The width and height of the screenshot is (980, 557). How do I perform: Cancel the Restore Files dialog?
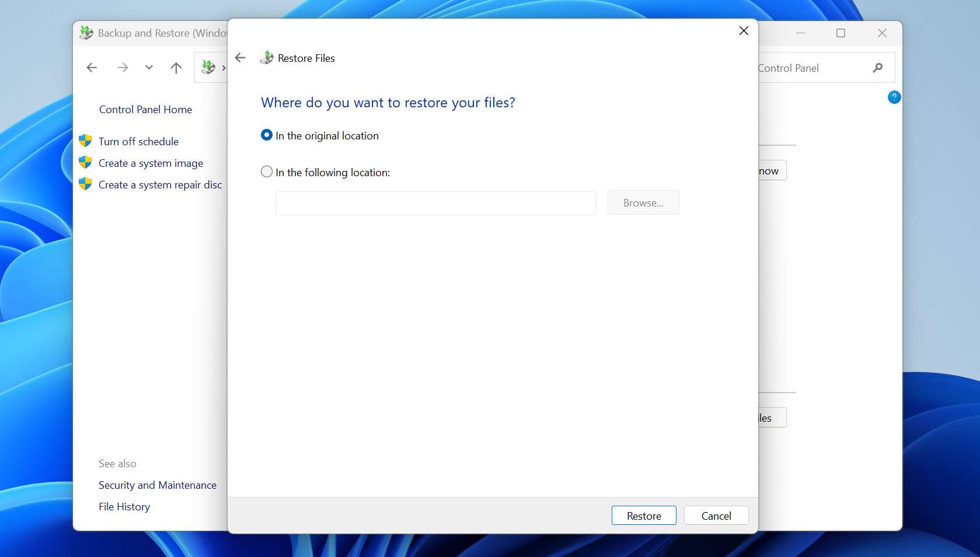point(716,516)
